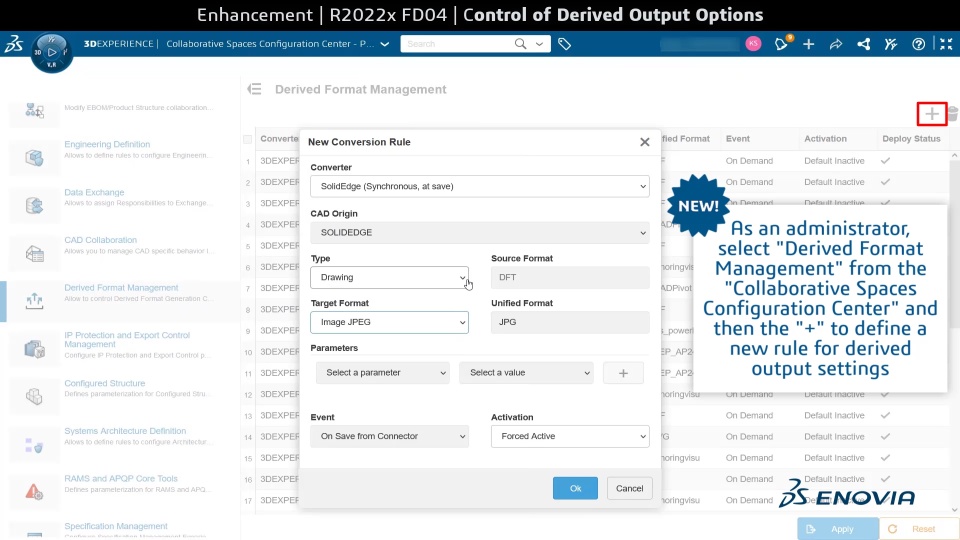
Task: Collapse the side menu panel icon
Action: pyautogui.click(x=255, y=89)
